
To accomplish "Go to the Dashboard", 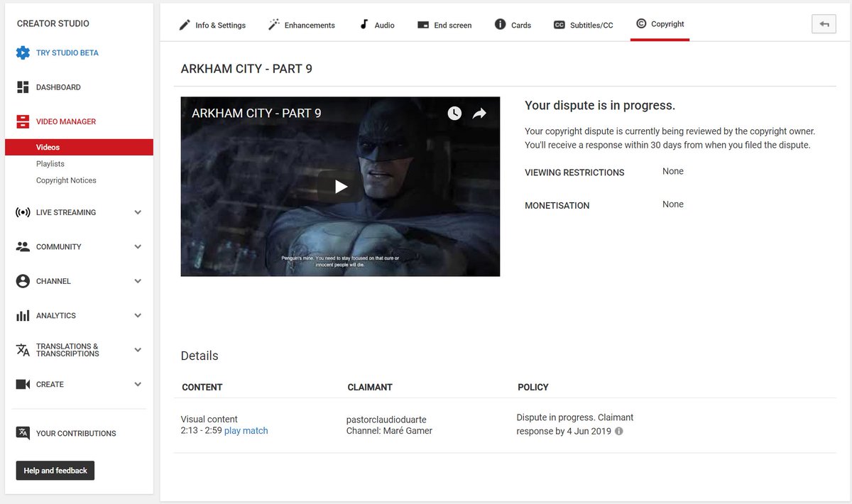I will click(58, 87).
